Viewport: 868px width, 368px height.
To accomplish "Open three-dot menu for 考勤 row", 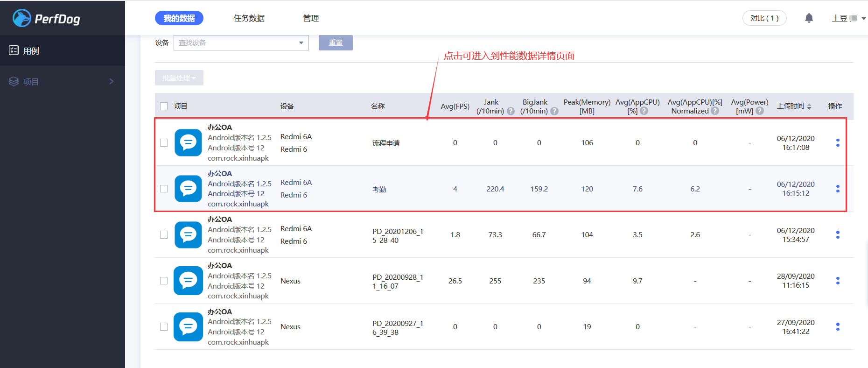I will click(x=837, y=189).
